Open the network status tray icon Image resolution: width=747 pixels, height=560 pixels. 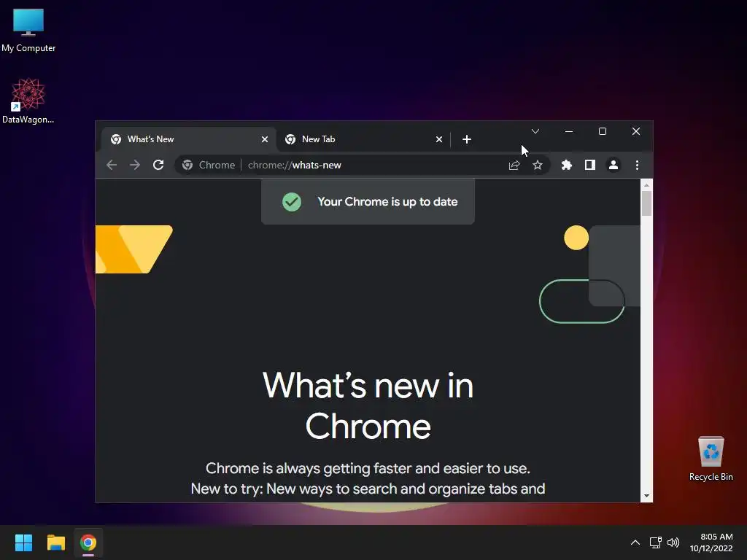pyautogui.click(x=656, y=542)
